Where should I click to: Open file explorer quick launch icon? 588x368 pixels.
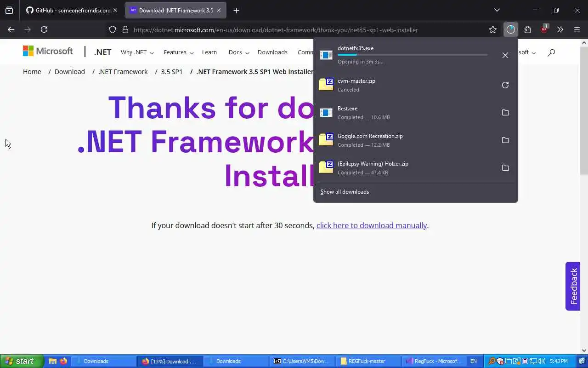pos(53,361)
